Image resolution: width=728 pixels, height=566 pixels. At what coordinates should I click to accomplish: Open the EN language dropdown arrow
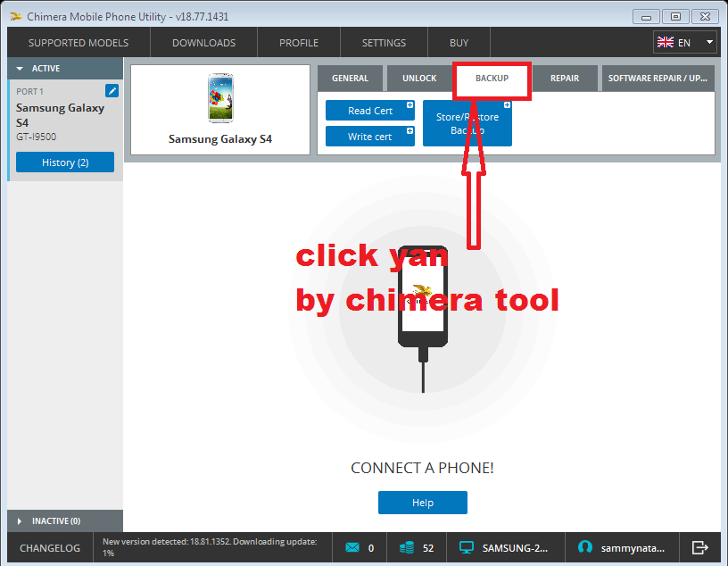pos(709,42)
